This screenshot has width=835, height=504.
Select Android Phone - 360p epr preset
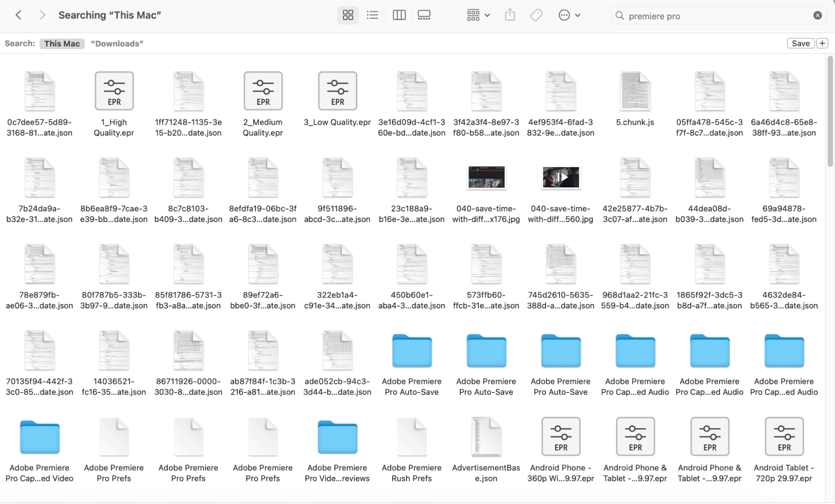click(x=561, y=436)
